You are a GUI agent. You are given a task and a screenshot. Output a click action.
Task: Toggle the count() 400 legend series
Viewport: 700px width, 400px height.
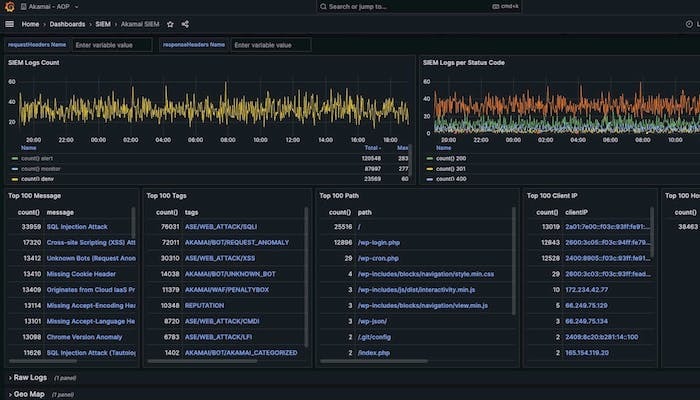451,179
